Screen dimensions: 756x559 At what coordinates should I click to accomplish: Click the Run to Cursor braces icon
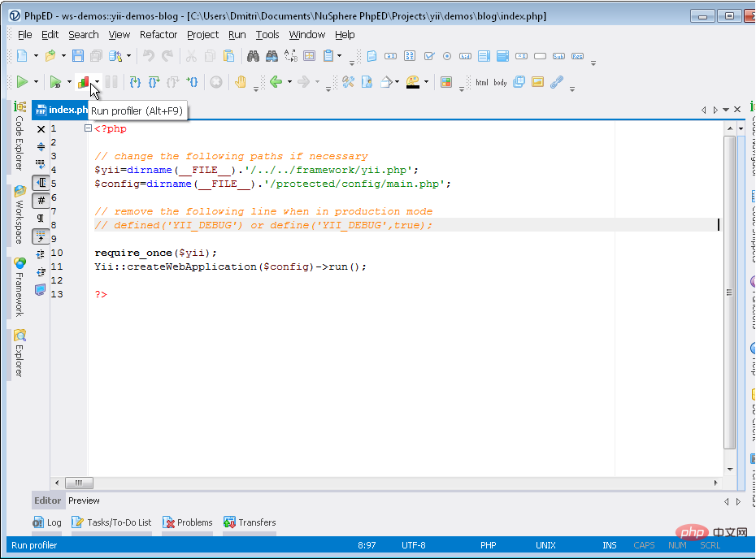click(x=193, y=82)
